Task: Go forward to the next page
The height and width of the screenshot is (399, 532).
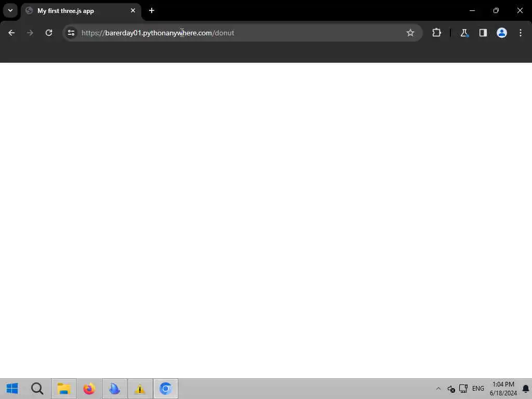Action: click(30, 33)
